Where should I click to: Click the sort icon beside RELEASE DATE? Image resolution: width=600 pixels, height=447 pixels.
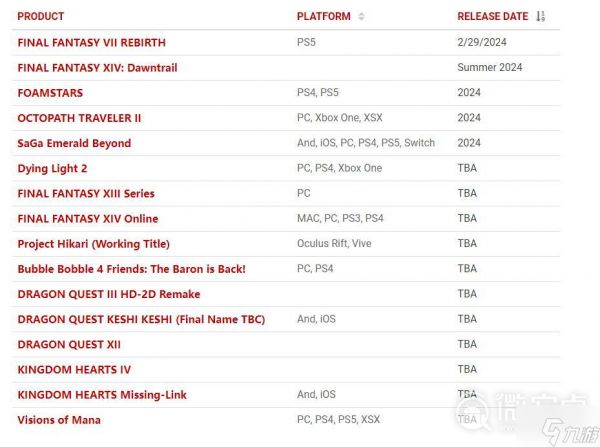tap(541, 17)
